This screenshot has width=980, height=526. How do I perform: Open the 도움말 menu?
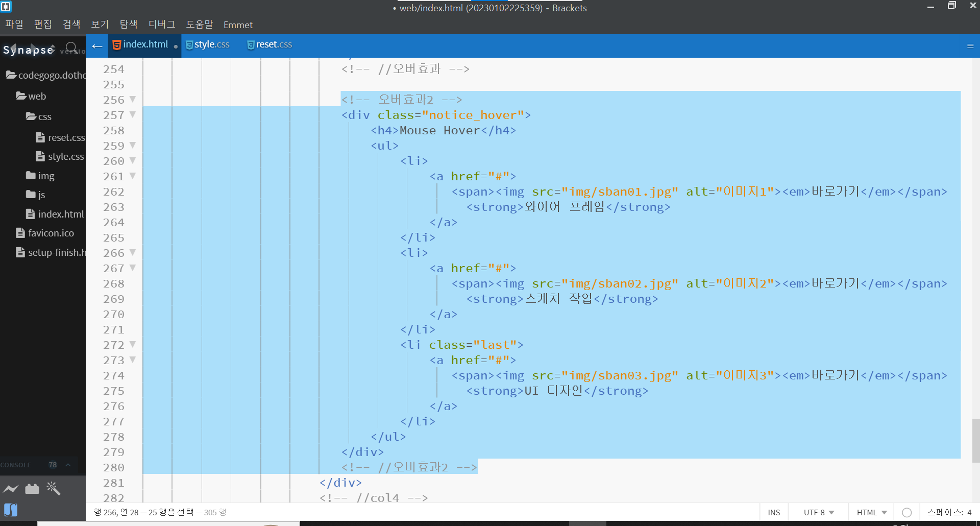[200, 25]
